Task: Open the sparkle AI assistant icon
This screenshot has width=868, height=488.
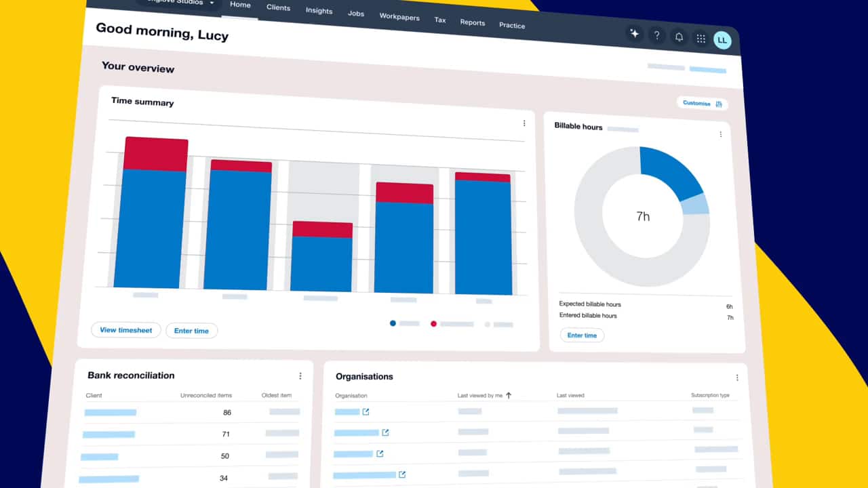Action: pos(635,33)
